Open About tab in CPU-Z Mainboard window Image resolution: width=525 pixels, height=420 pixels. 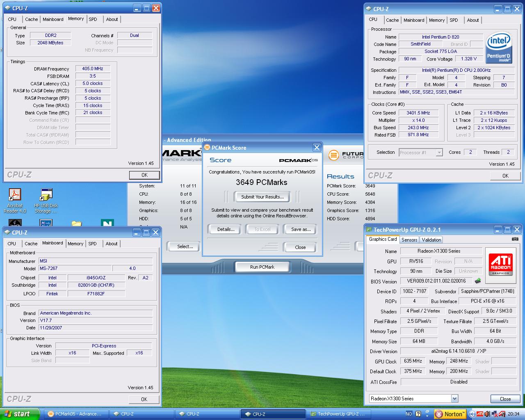(112, 244)
